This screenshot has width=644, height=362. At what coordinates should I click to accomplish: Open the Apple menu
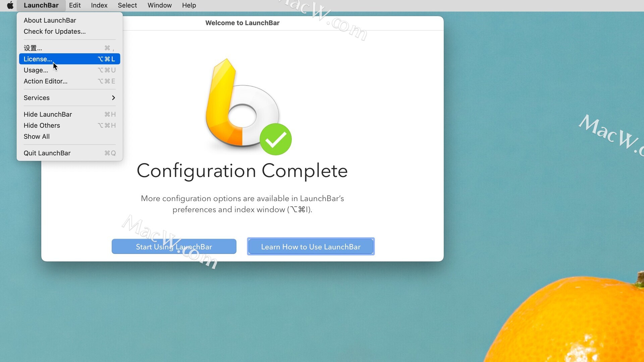tap(10, 5)
